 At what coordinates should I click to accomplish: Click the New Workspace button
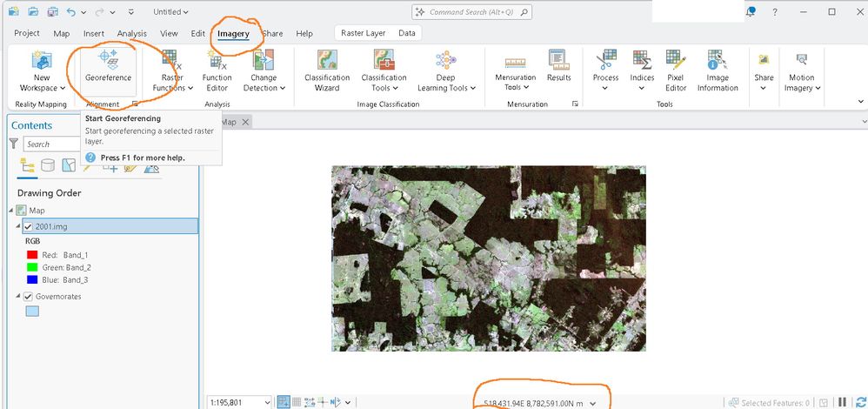click(42, 71)
